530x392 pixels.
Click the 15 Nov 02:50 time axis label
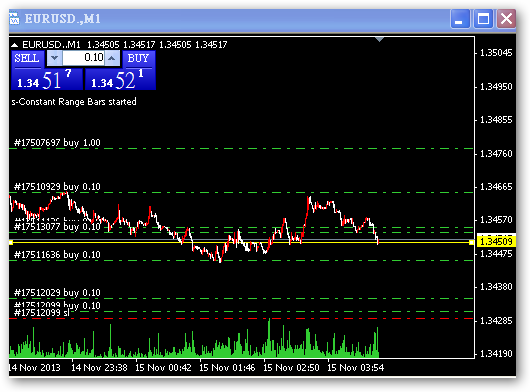coord(291,367)
